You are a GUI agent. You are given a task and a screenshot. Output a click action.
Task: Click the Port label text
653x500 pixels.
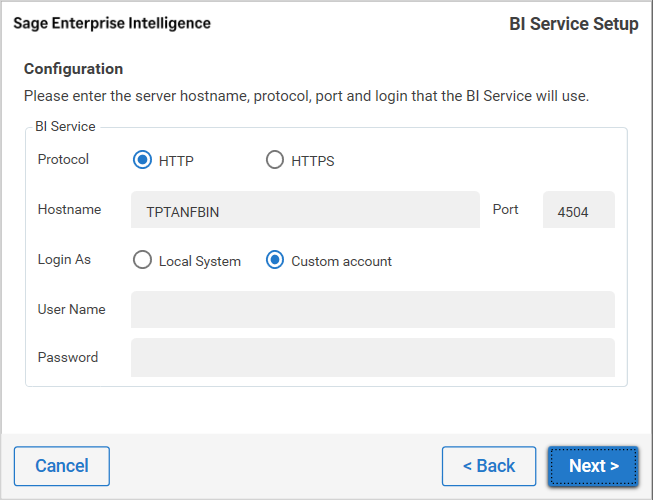point(505,209)
